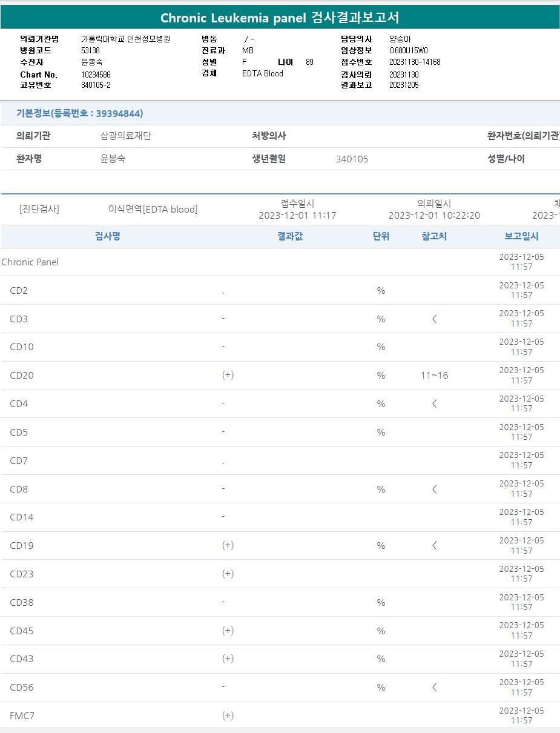560x733 pixels.
Task: Click the CD56 reference range symbol
Action: point(434,688)
